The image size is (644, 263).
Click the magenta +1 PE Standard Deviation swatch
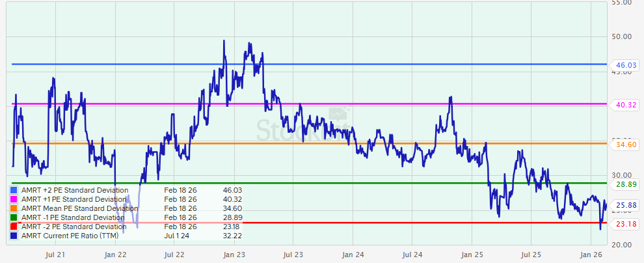click(x=14, y=199)
